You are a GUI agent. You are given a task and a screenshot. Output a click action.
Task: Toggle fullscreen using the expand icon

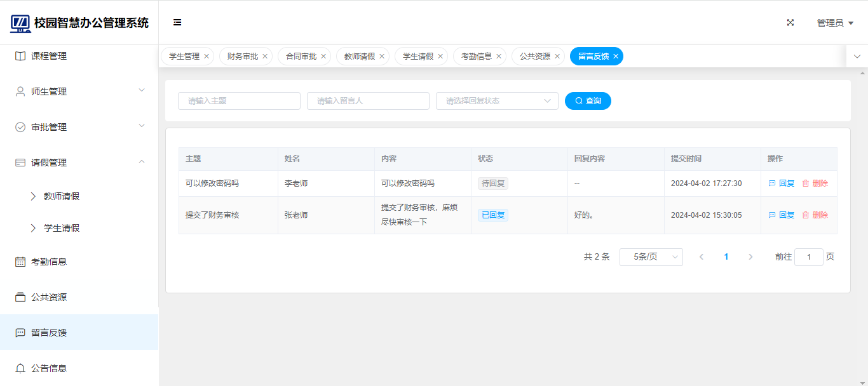pos(790,22)
